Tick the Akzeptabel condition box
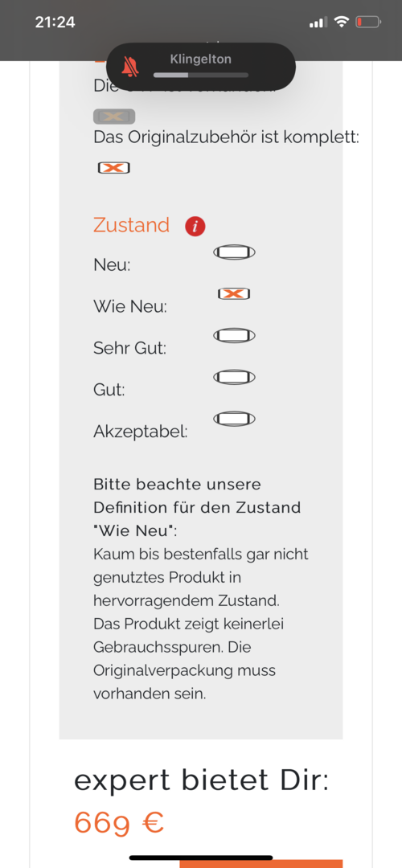 [x=234, y=419]
